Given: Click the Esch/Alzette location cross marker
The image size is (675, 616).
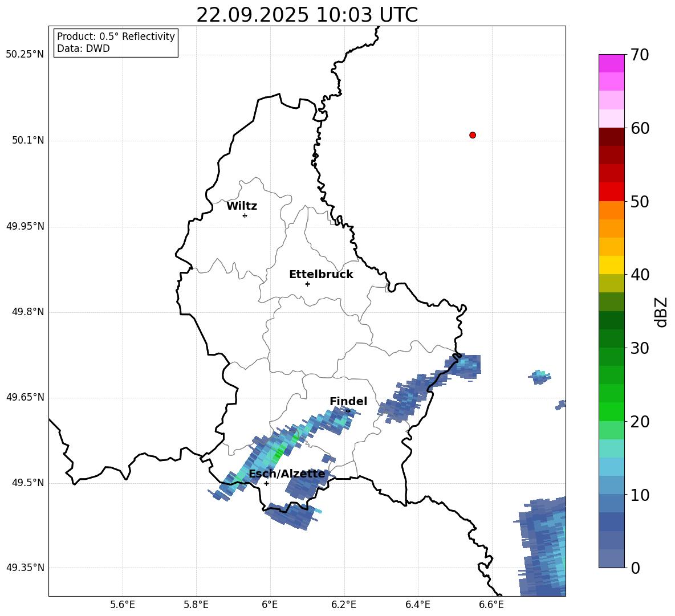Looking at the screenshot, I should coord(266,483).
